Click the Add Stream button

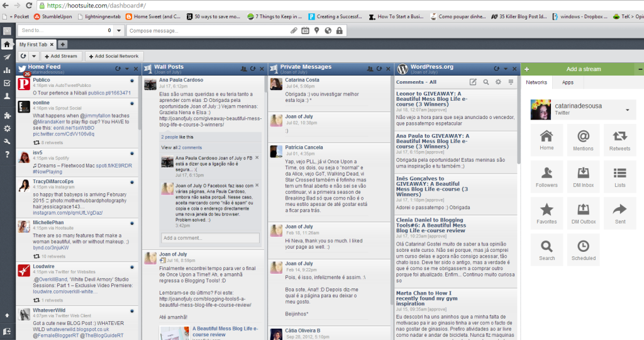(61, 56)
